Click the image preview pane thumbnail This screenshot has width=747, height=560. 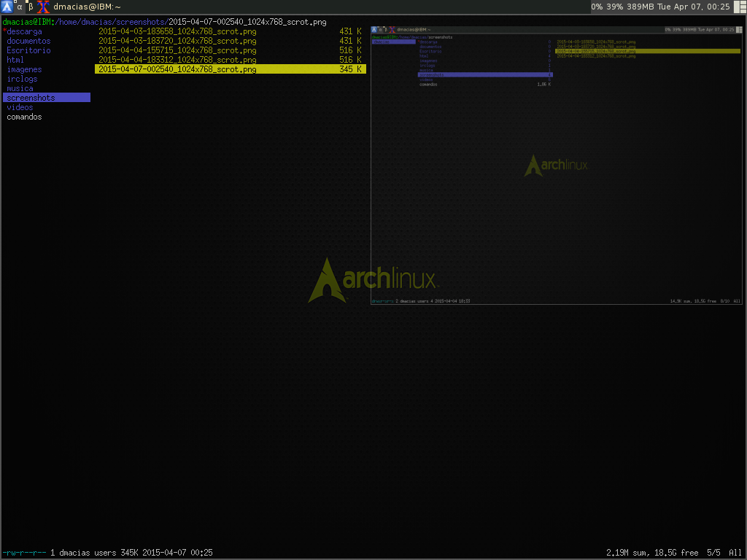tap(557, 166)
